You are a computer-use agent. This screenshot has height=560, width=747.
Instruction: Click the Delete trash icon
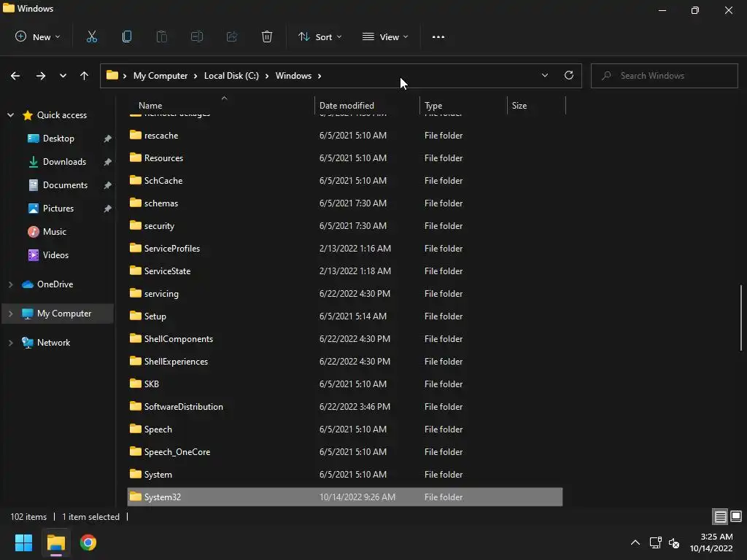[x=267, y=36]
